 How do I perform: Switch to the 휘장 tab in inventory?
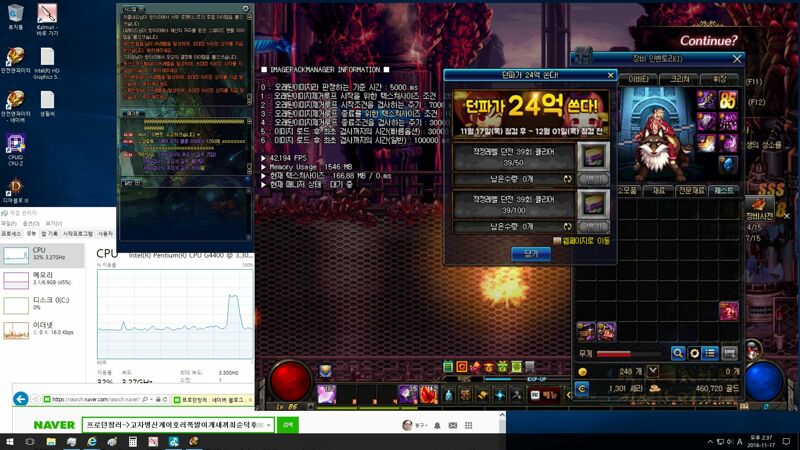(x=719, y=79)
